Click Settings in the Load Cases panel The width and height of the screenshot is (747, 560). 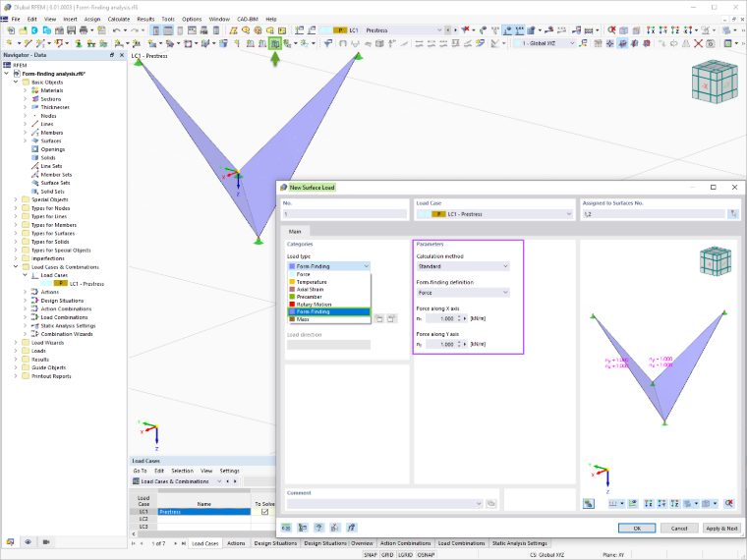229,471
